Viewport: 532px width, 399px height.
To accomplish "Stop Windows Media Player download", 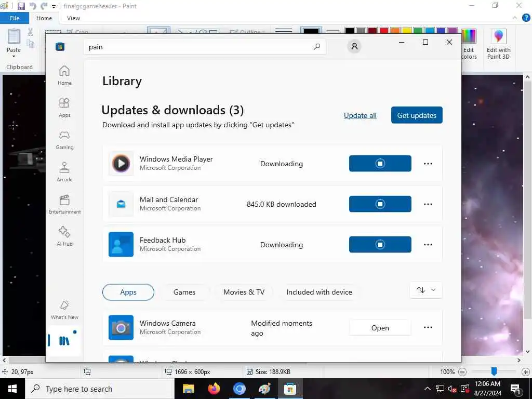I will click(380, 164).
